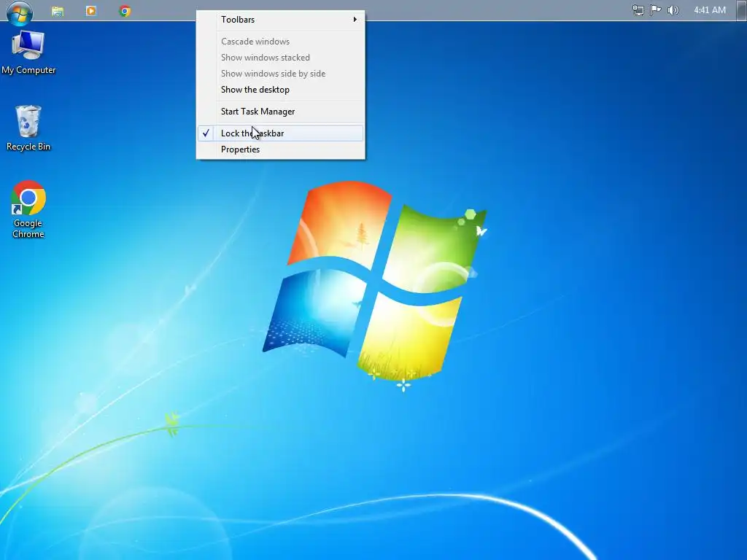747x560 pixels.
Task: Open the network status tray icon
Action: coord(638,10)
